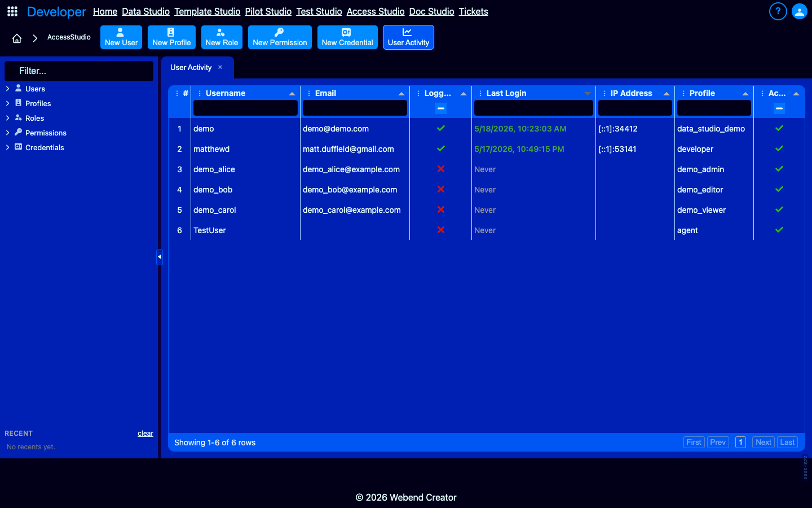Open the Last Login column menu dots
Image resolution: width=812 pixels, height=508 pixels.
tap(480, 93)
